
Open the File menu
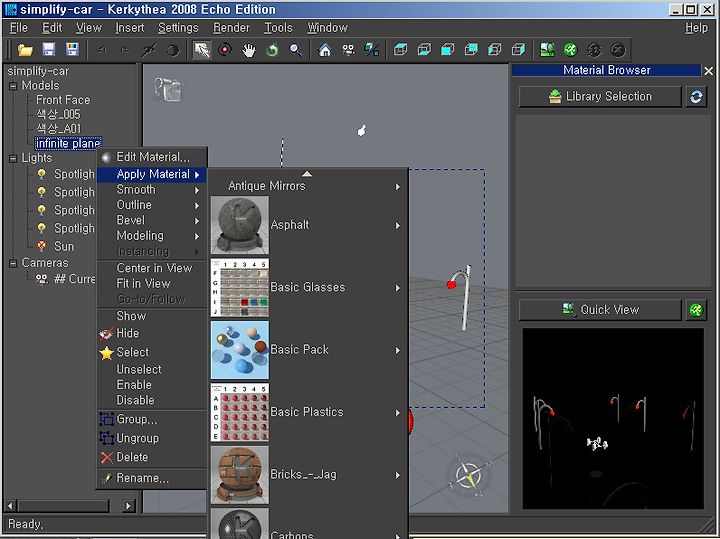19,28
